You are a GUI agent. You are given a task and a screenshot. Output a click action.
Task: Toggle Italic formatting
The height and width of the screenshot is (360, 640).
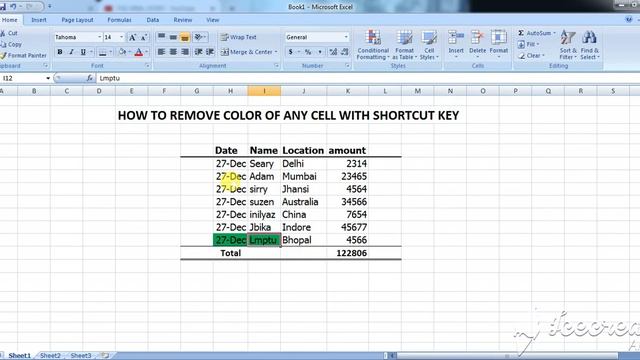coord(71,52)
